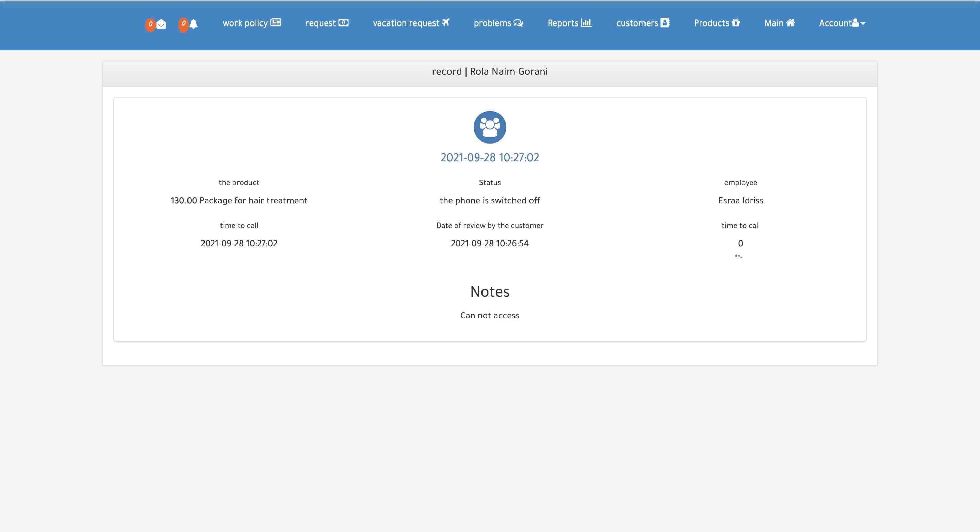Click the blue 2021-09-28 10:27:02 timestamp link
Viewport: 980px width, 532px height.
coord(490,157)
